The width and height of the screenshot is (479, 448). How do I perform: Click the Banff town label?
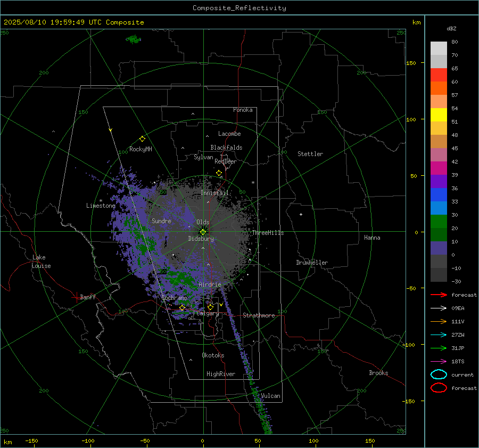pyautogui.click(x=88, y=297)
